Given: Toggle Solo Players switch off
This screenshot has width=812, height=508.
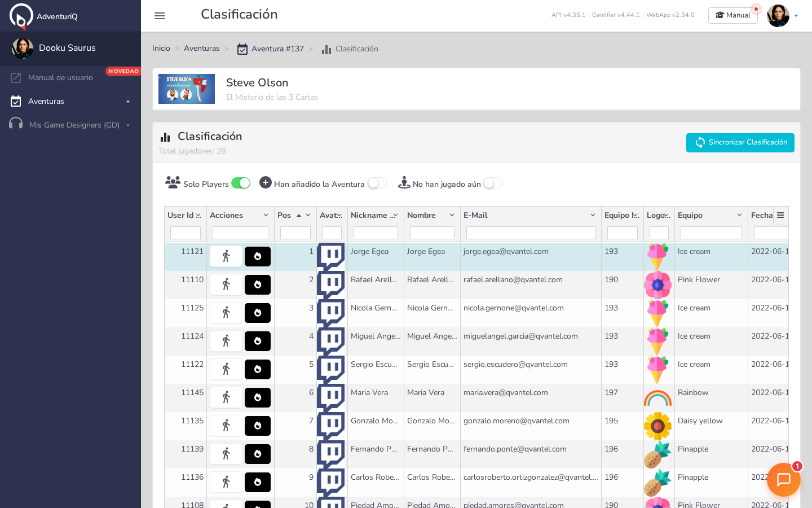Looking at the screenshot, I should point(241,183).
